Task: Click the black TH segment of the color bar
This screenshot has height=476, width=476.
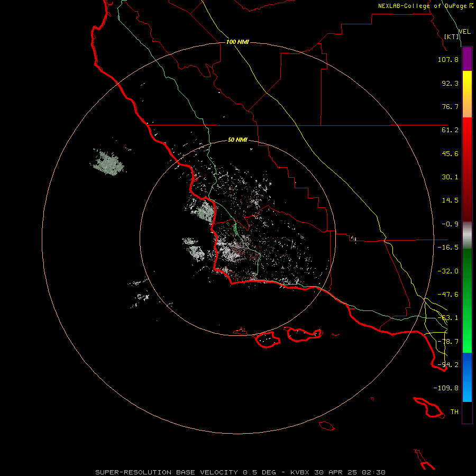Action: 467,412
